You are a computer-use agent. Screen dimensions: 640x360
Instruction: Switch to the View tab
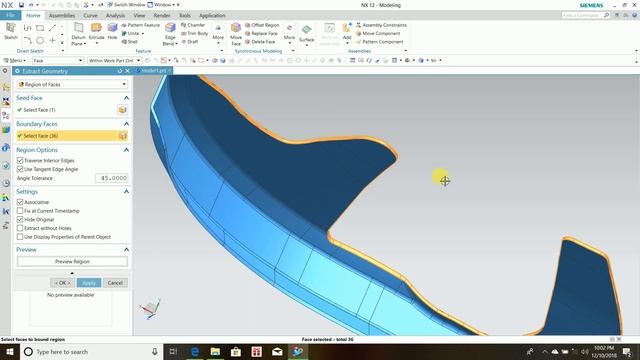(139, 16)
